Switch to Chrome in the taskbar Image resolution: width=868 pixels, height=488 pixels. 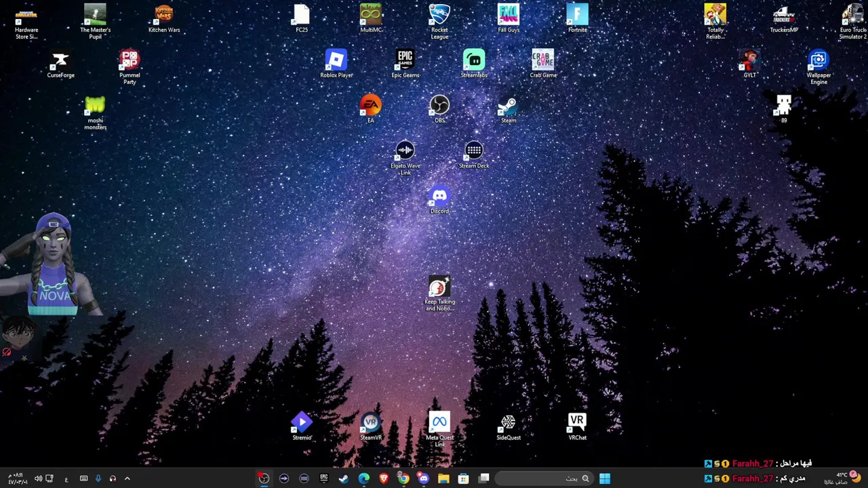403,479
